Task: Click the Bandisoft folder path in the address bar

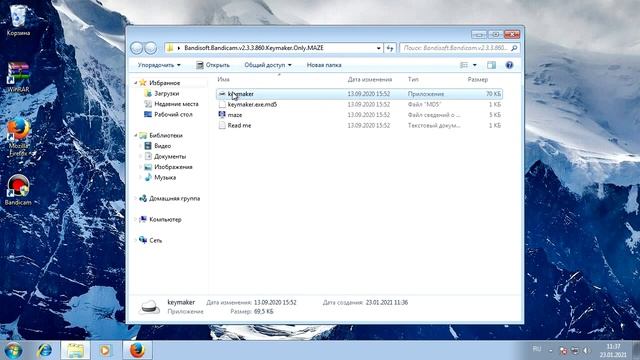Action: [254, 48]
